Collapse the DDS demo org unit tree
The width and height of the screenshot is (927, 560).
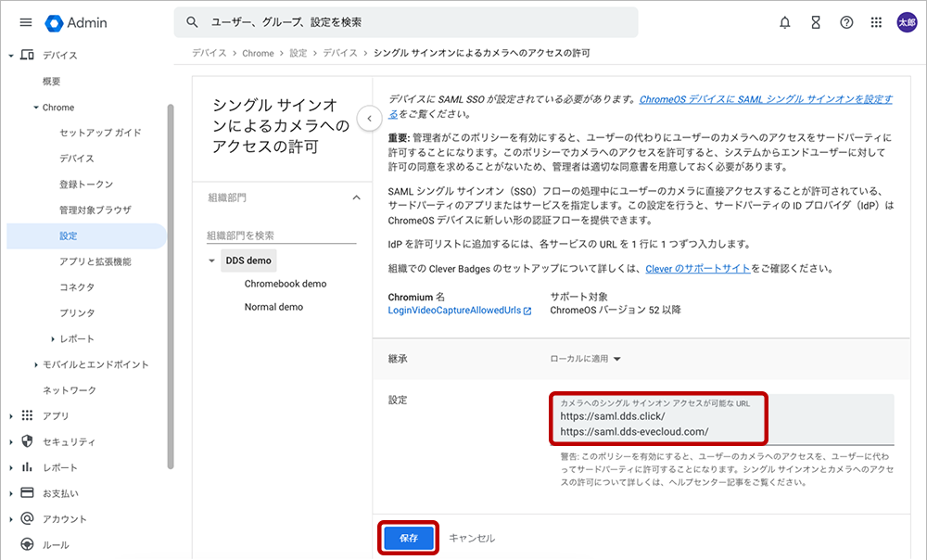click(212, 261)
